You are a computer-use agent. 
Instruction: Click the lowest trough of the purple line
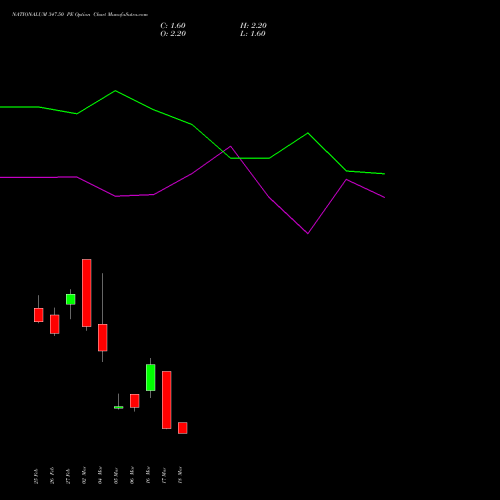click(x=308, y=233)
